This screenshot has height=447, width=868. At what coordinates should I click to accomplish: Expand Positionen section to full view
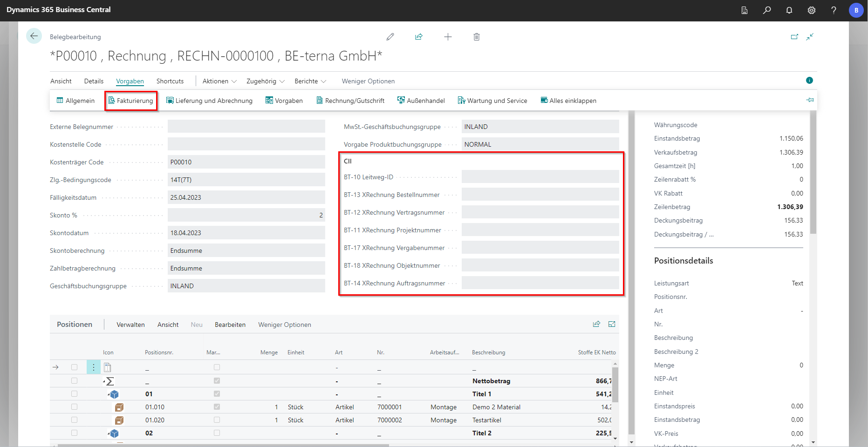[x=612, y=324]
